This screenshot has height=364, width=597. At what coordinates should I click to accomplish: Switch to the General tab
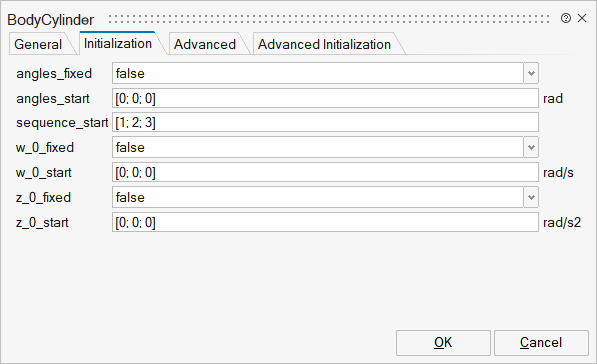[38, 44]
